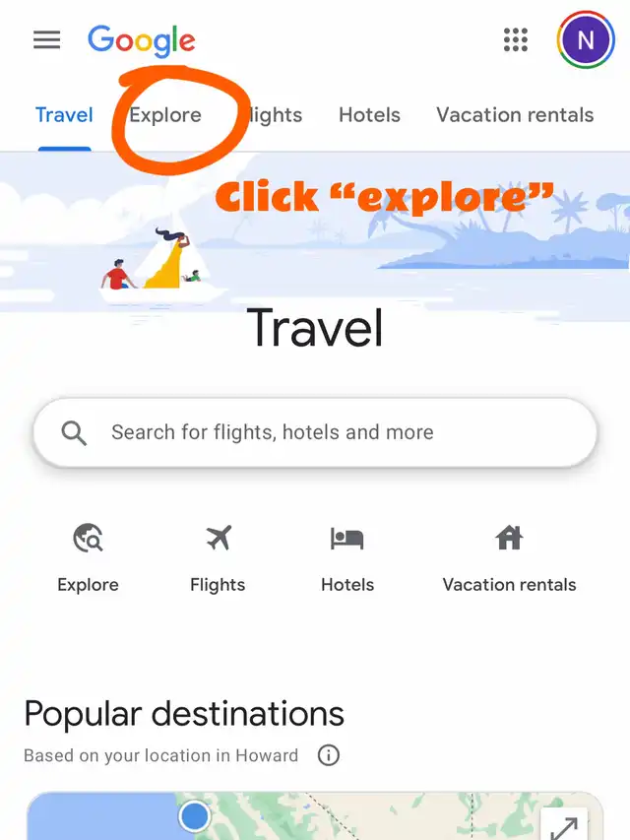Click the Explore label below globe icon
The image size is (630, 840).
coord(88,585)
